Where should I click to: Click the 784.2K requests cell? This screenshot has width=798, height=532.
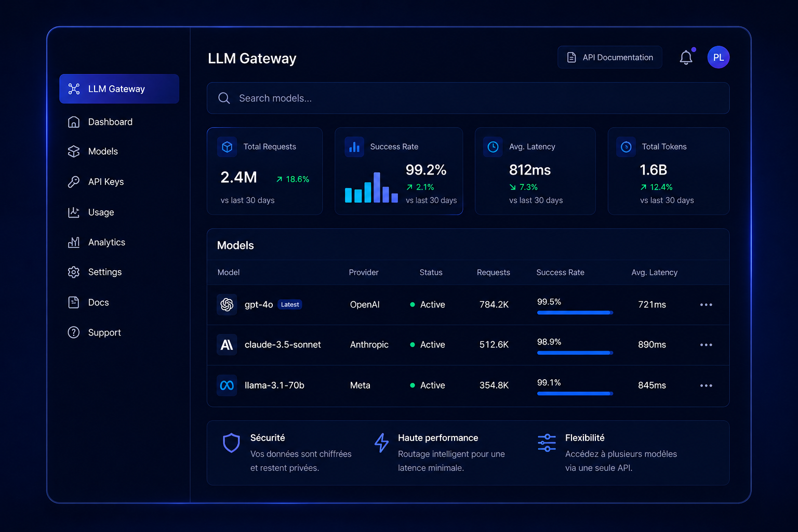pos(494,304)
